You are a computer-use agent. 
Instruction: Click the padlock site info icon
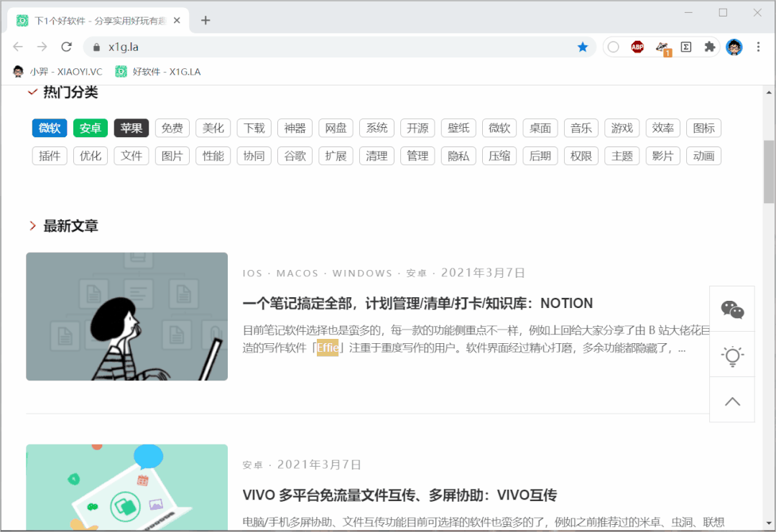tap(96, 47)
